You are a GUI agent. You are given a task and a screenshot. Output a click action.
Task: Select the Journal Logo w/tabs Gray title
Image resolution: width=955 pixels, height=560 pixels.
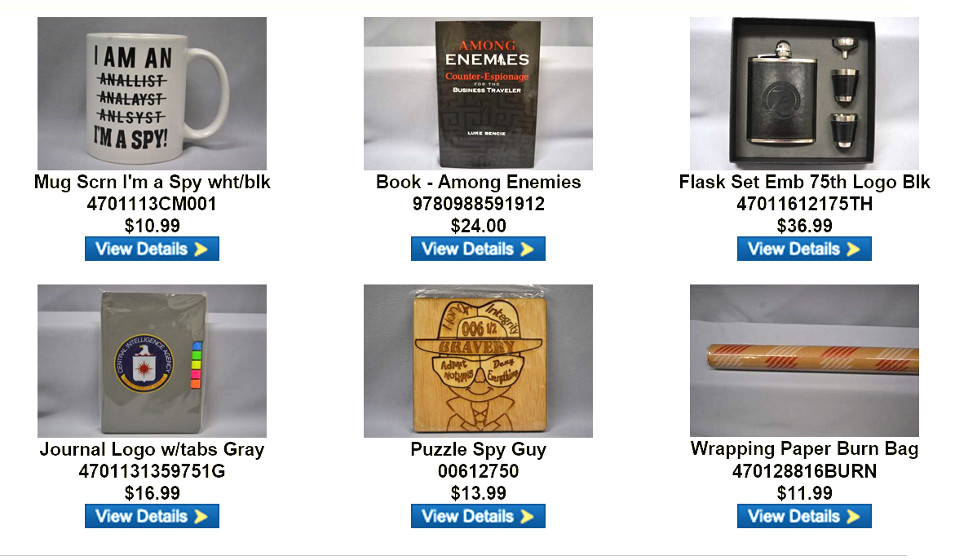pyautogui.click(x=152, y=449)
